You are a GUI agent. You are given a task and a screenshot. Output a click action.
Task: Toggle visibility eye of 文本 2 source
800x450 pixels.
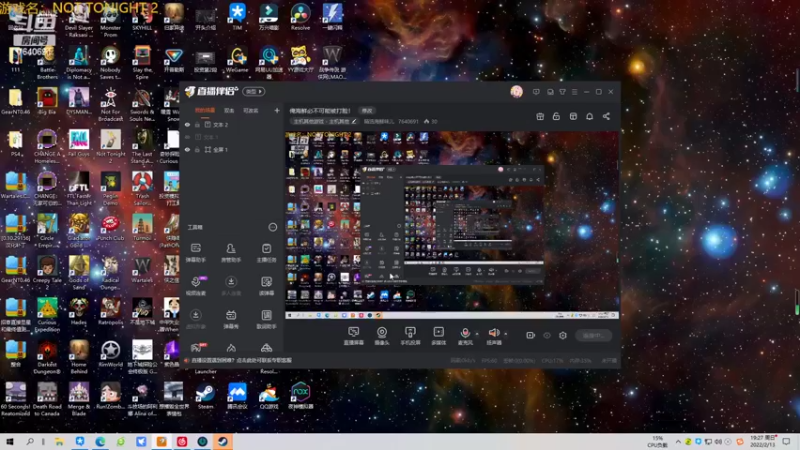click(187, 125)
